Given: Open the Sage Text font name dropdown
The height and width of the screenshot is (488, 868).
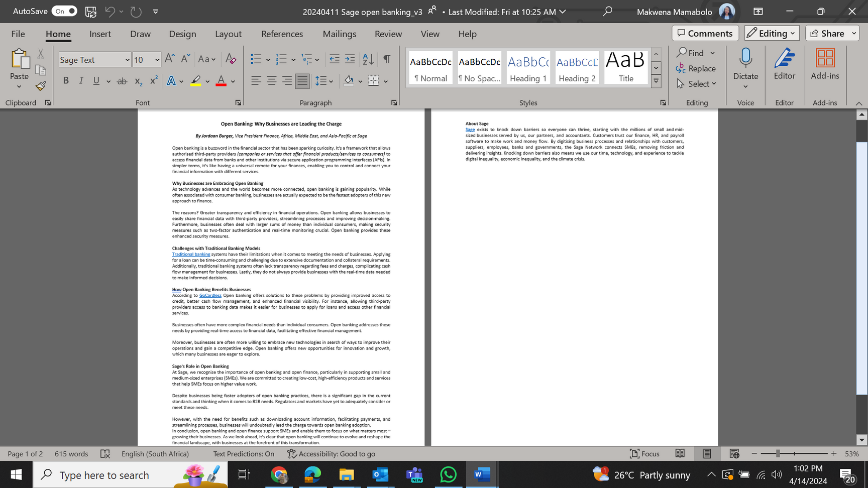Looking at the screenshot, I should coord(127,60).
